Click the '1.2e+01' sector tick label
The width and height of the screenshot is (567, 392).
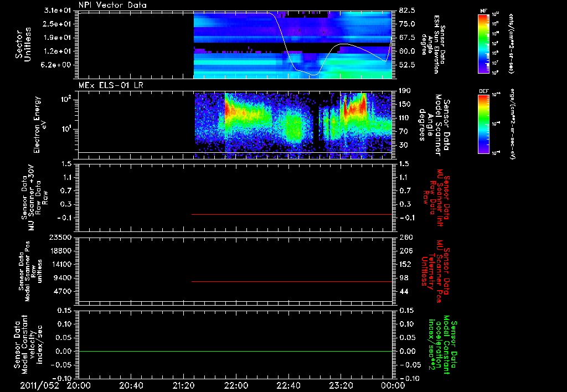58,51
